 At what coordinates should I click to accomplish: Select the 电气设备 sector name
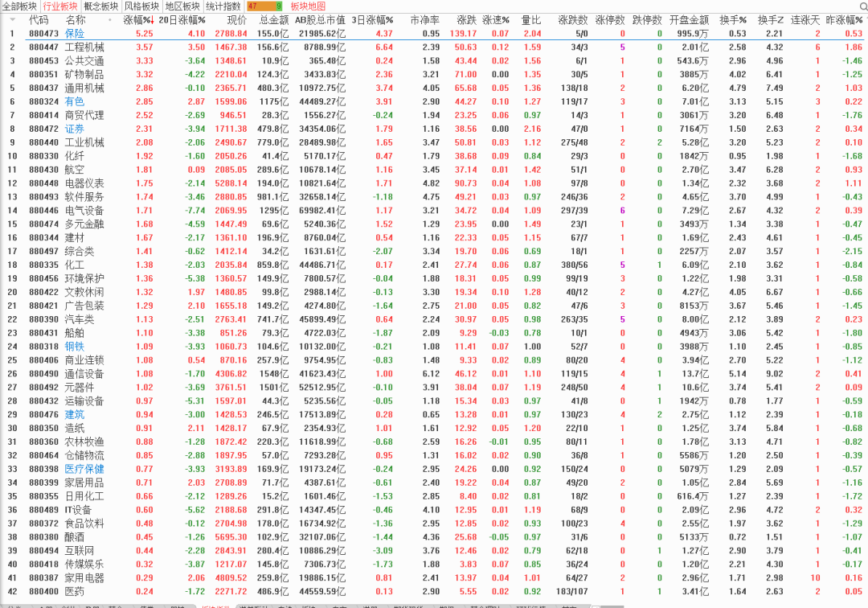tap(84, 211)
